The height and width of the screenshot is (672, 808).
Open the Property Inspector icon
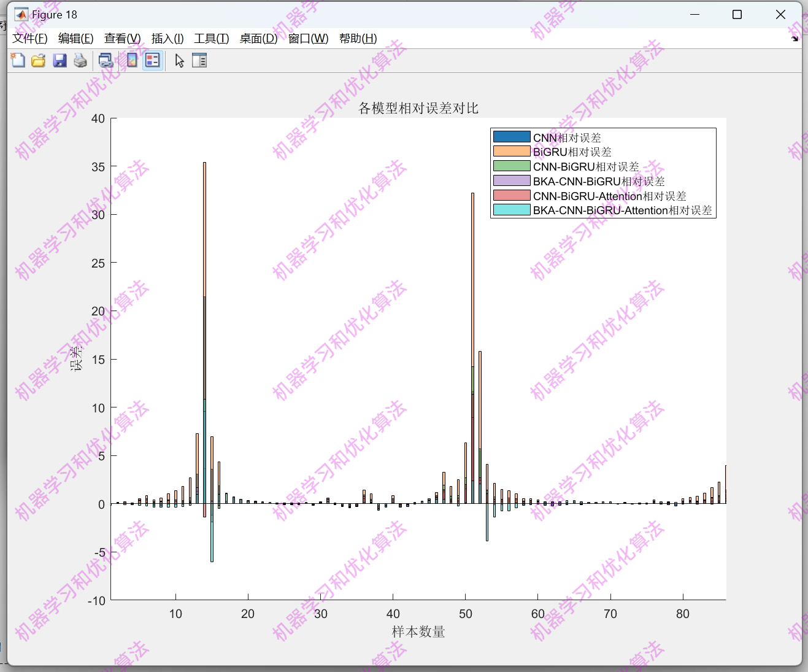tap(199, 60)
